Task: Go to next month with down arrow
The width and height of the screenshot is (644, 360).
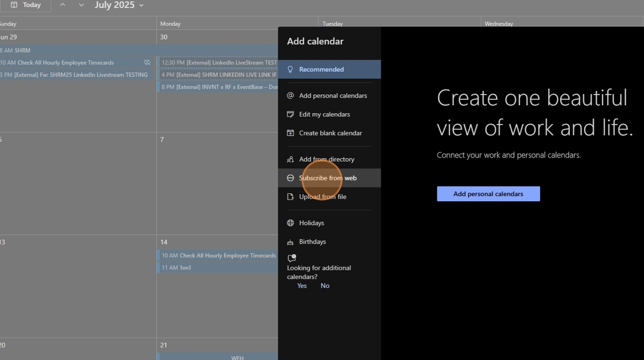Action: coord(81,5)
